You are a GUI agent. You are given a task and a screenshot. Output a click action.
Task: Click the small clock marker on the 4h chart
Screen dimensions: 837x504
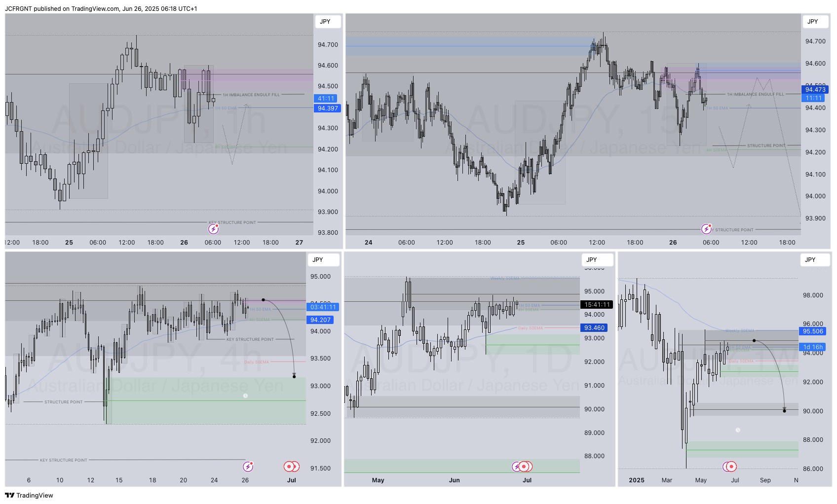click(x=245, y=396)
